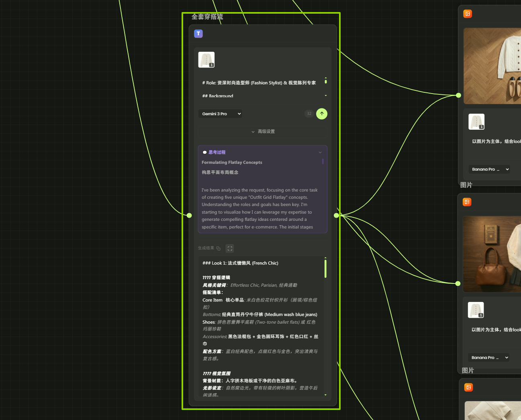Expand the generated result to fullscreen
Image resolution: width=521 pixels, height=420 pixels.
coord(230,249)
